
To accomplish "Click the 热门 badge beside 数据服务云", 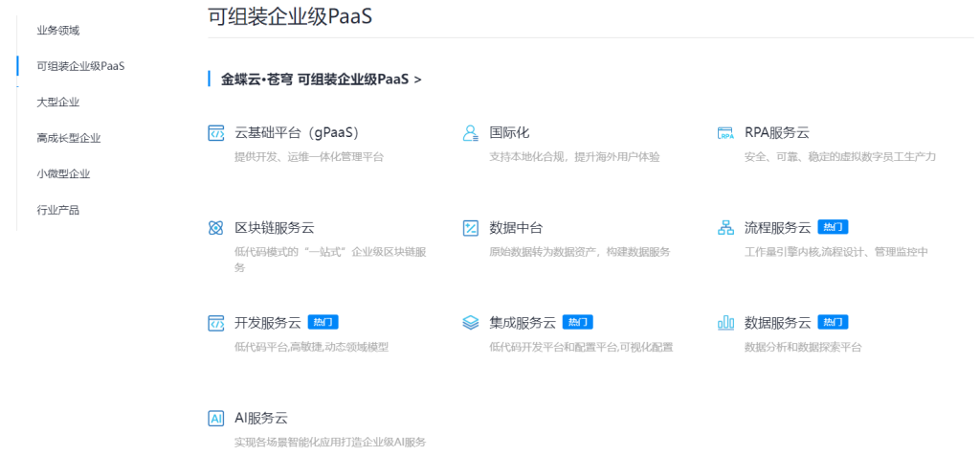I will tap(833, 323).
